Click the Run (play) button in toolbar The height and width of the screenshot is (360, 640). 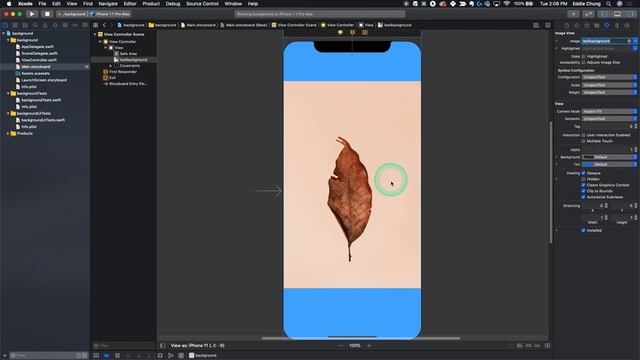point(32,14)
